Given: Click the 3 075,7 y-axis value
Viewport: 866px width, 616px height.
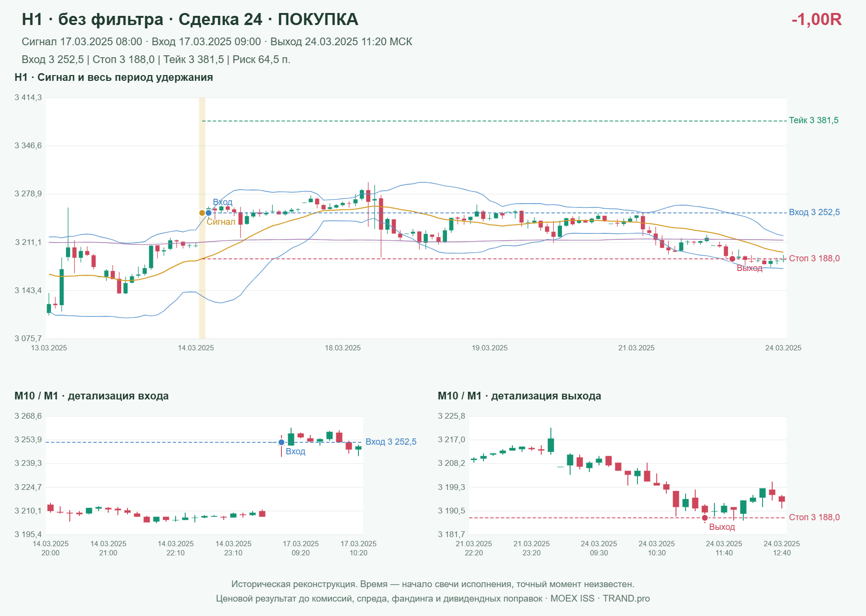Looking at the screenshot, I should 28,338.
